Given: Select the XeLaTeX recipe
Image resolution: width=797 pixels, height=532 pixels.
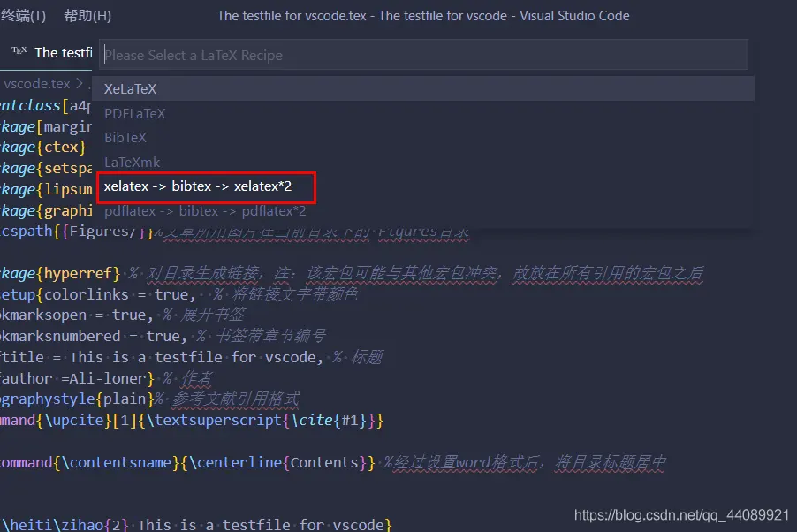Looking at the screenshot, I should tap(423, 89).
